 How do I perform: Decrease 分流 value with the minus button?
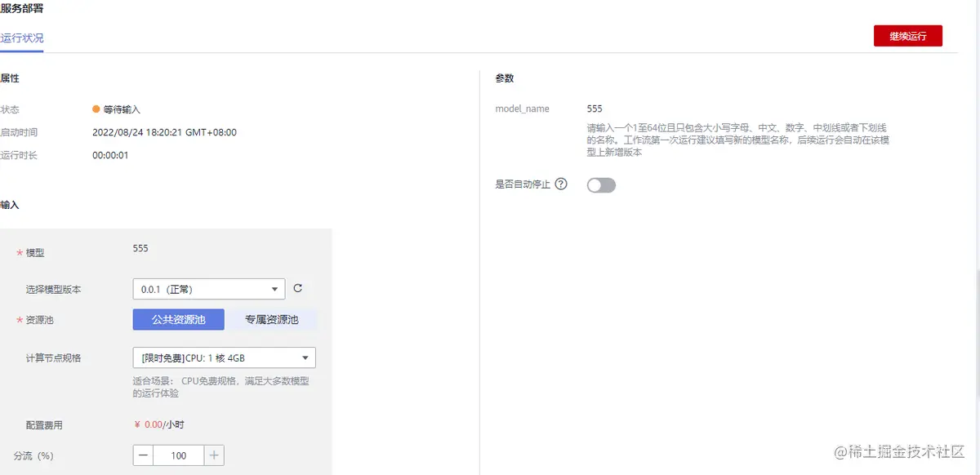[x=143, y=455]
